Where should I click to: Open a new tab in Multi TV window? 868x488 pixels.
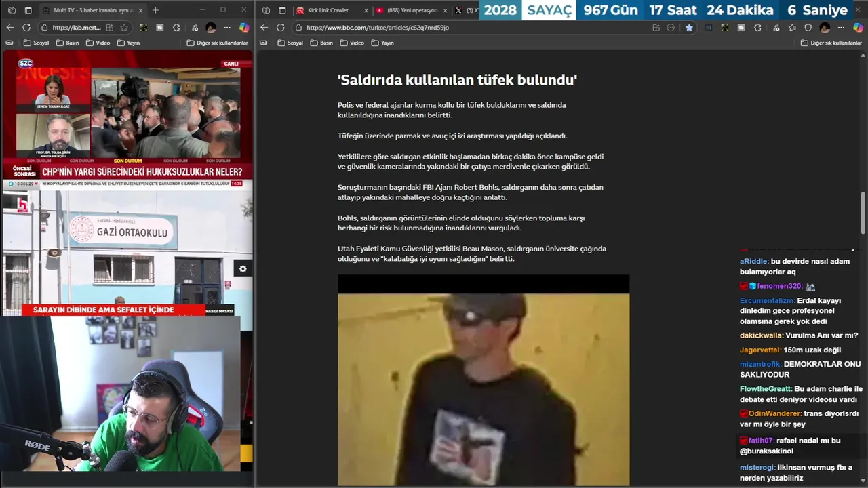[155, 10]
